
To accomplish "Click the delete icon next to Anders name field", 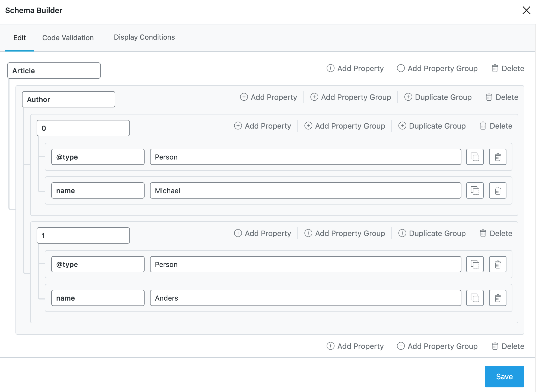I will click(x=498, y=298).
